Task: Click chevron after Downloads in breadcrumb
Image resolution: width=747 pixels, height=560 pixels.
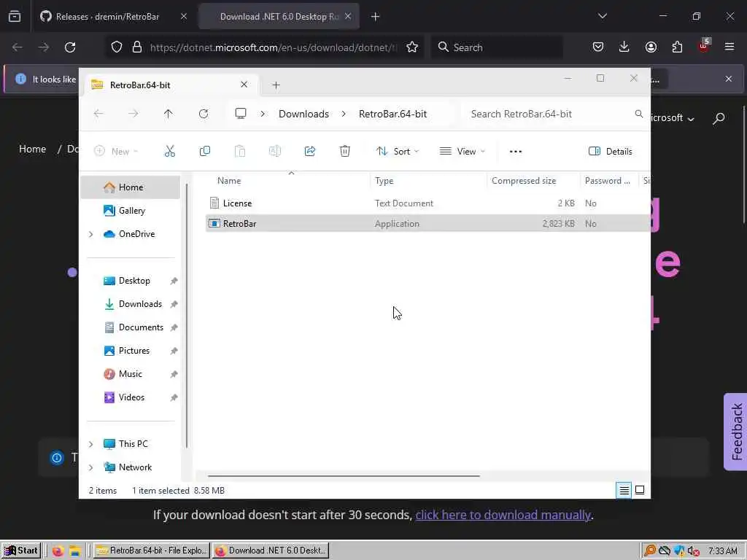Action: [344, 114]
